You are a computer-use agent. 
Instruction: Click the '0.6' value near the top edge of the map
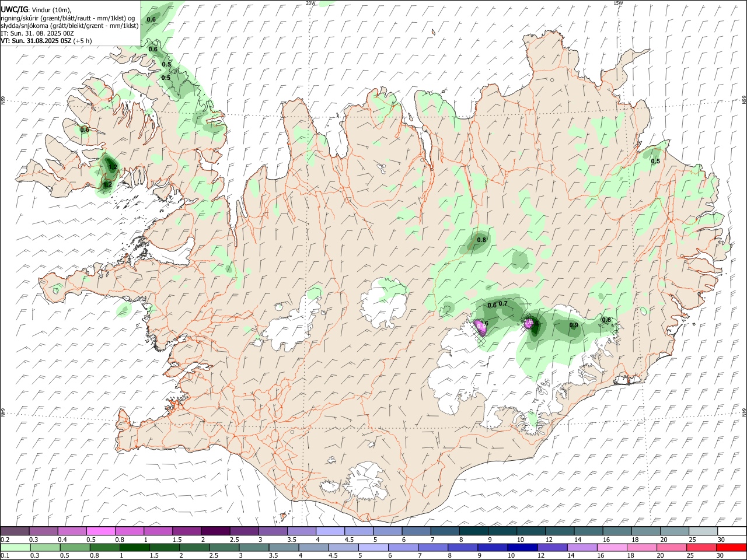point(151,20)
